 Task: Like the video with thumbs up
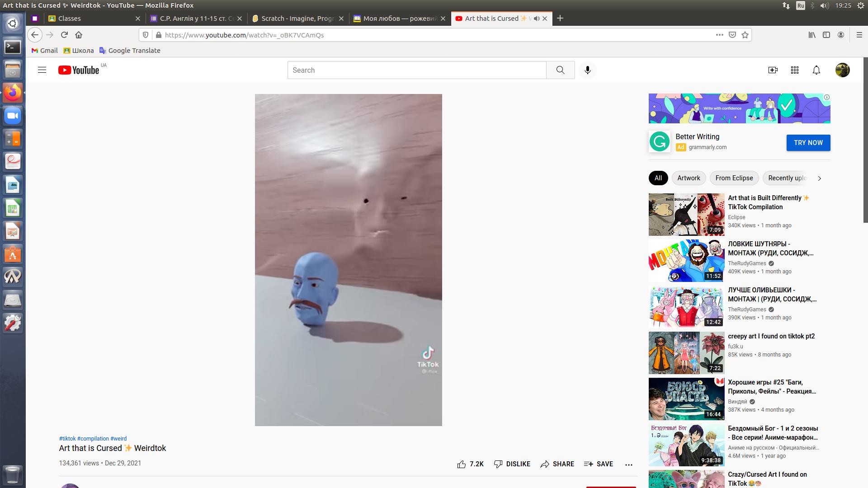click(462, 464)
